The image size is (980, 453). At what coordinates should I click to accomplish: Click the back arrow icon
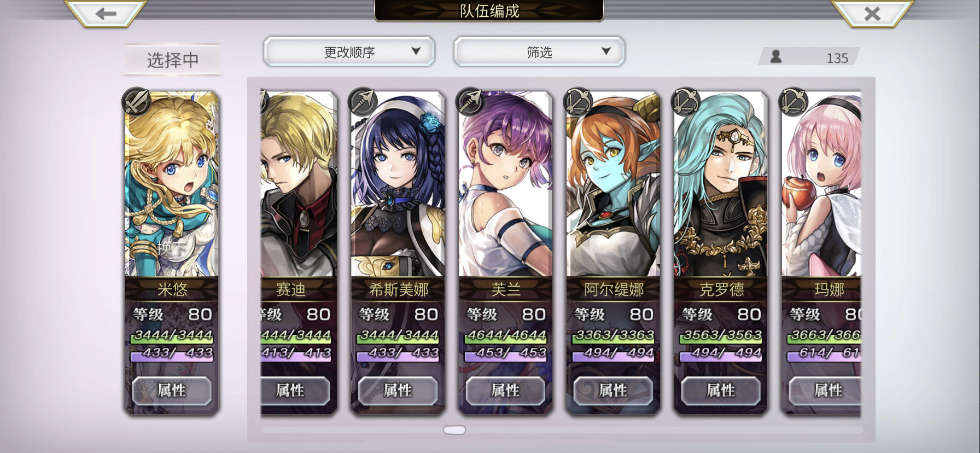point(106,14)
